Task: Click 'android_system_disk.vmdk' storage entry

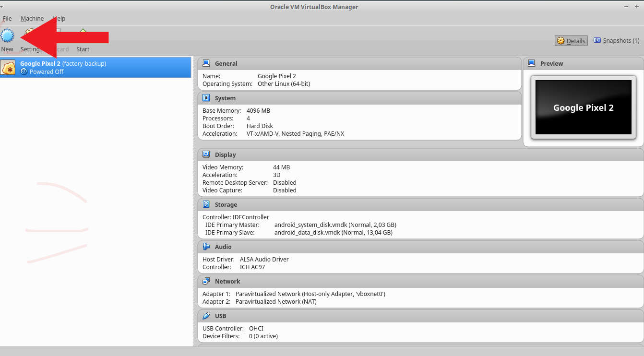Action: click(335, 225)
